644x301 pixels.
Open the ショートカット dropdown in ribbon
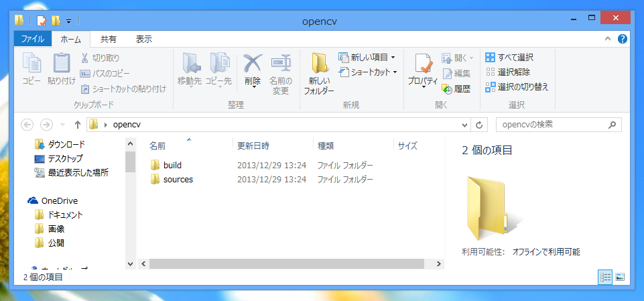(x=368, y=72)
